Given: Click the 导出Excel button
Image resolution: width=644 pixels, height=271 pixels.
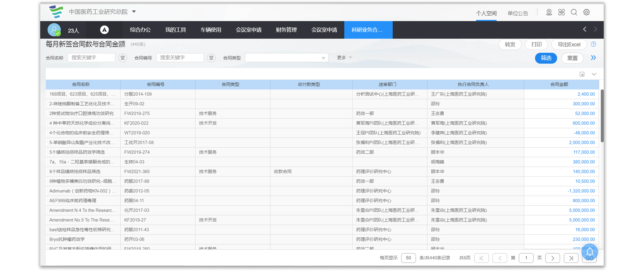Looking at the screenshot, I should pos(569,44).
